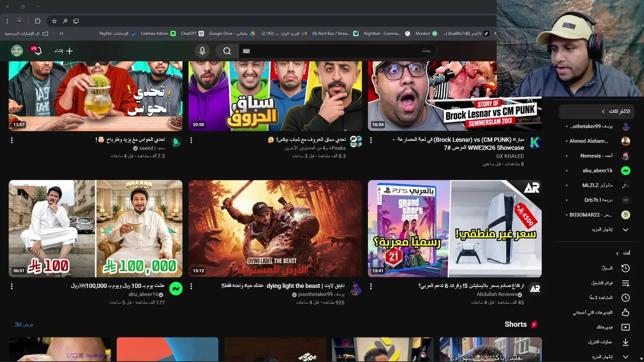Screen dimensions: 644x362
Task: Open the History clock icon in sidebar
Action: (625, 268)
